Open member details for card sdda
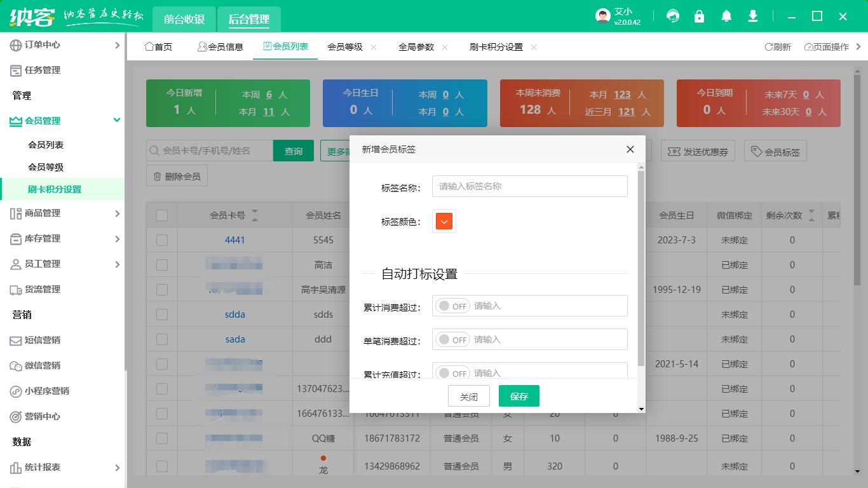The image size is (868, 488). coord(235,315)
